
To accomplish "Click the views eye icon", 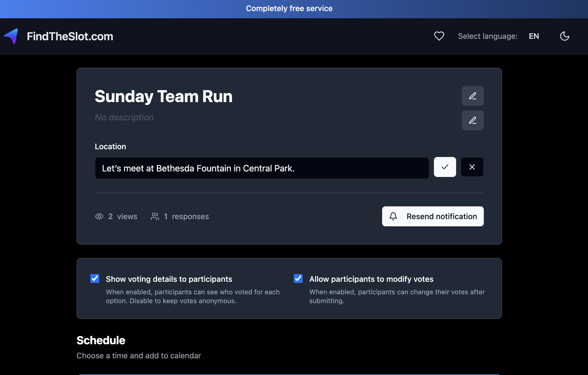I will 99,216.
